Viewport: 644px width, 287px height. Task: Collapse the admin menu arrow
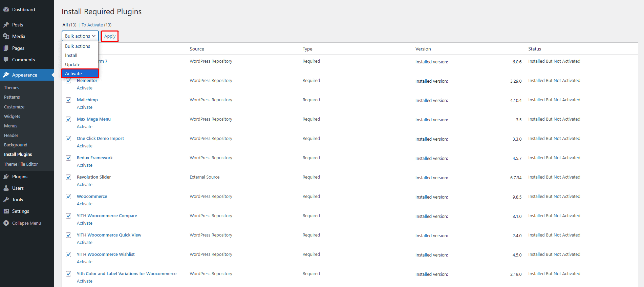(x=6, y=223)
